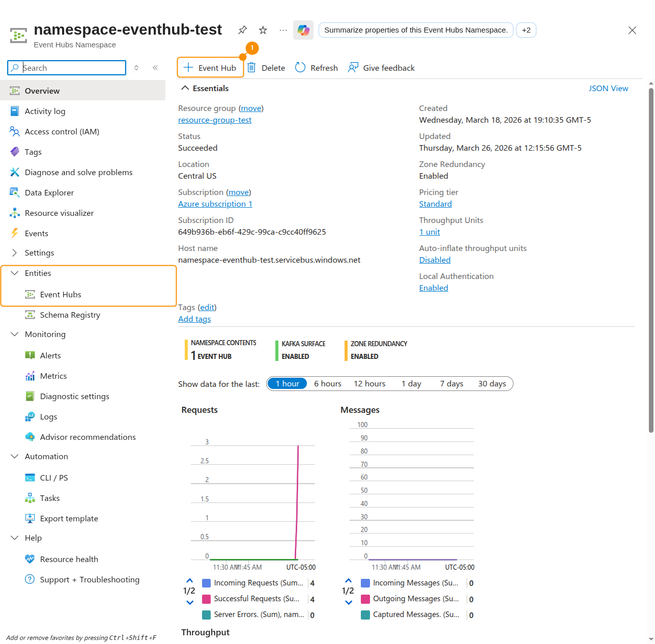This screenshot has height=644, width=655.
Task: Pin this namespace to the dashboard
Action: [x=243, y=30]
